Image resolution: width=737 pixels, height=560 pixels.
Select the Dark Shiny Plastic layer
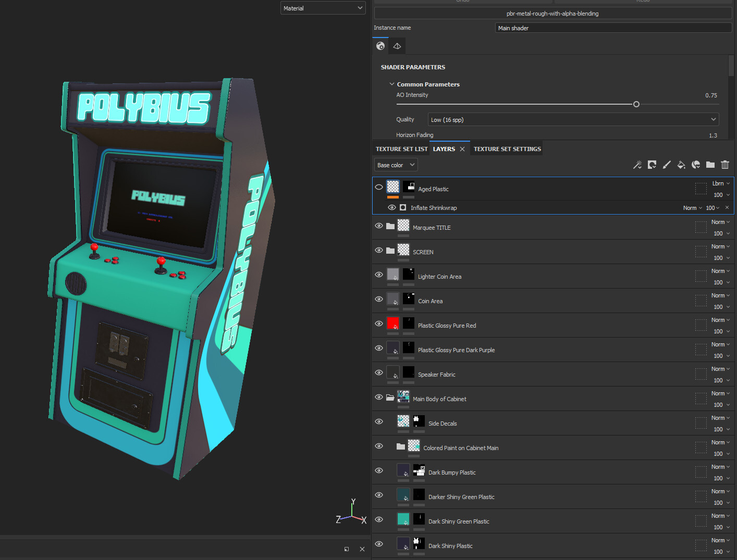click(554, 545)
